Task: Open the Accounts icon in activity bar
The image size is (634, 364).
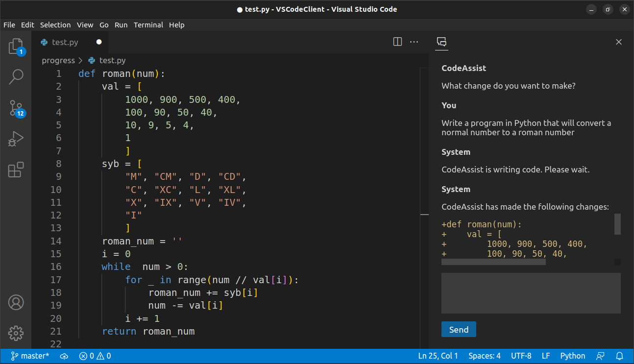Action: tap(16, 302)
